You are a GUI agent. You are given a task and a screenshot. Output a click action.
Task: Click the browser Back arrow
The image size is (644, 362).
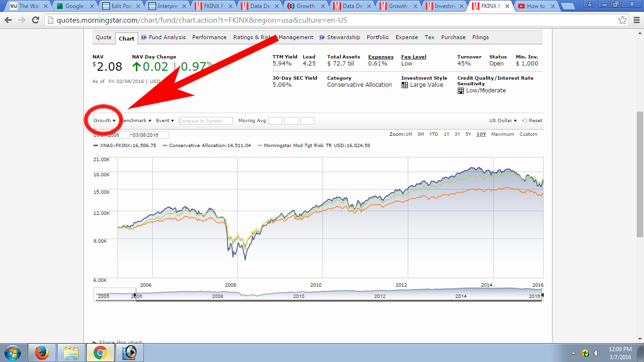point(8,20)
